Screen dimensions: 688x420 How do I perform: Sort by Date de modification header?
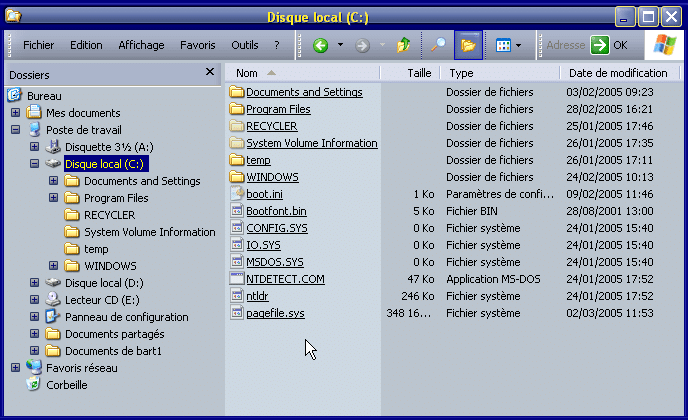click(620, 73)
